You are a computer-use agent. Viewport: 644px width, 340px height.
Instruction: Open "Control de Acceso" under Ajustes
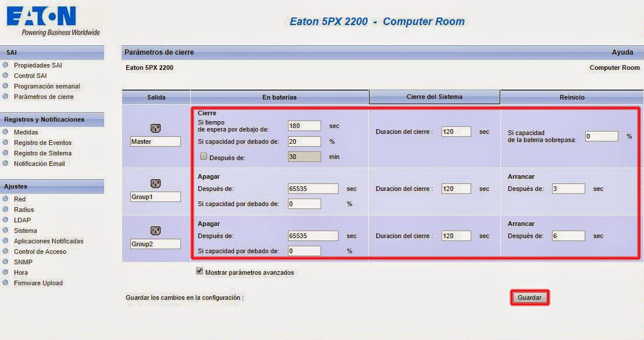point(40,252)
